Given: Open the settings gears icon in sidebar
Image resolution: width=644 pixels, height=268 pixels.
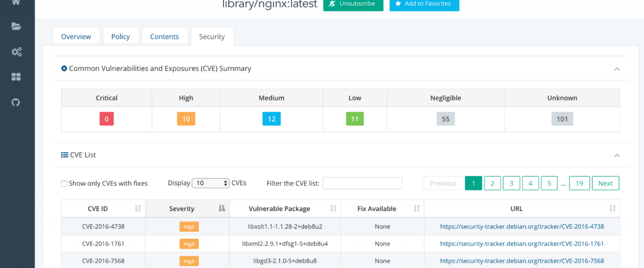Looking at the screenshot, I should point(16,52).
